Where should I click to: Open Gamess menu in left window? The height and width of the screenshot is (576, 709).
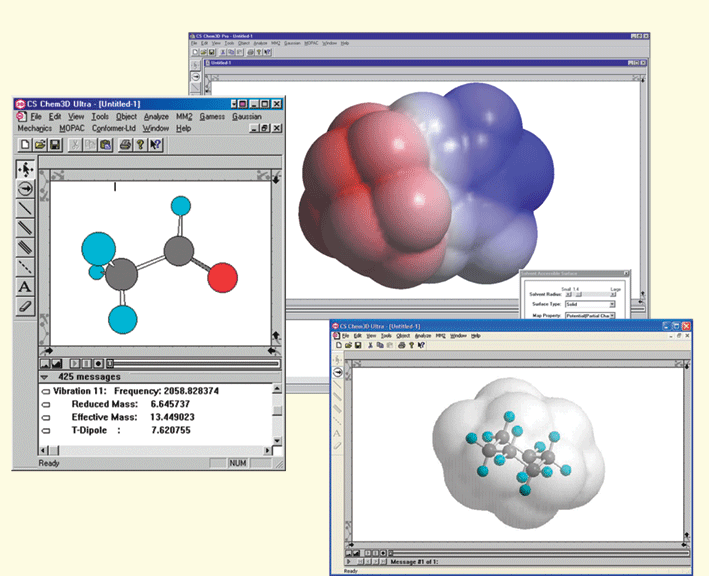212,117
